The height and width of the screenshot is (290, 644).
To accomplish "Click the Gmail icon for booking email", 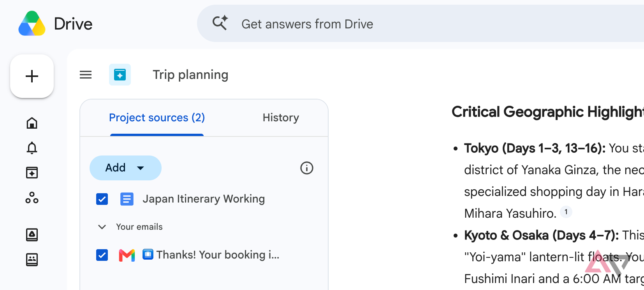I will [x=127, y=255].
